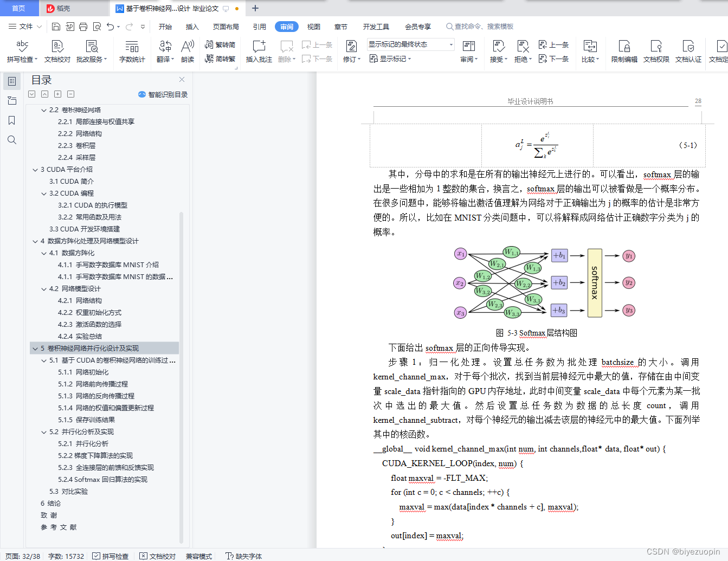728x561 pixels.
Task: Open 字数统计 word count tool
Action: [132, 51]
